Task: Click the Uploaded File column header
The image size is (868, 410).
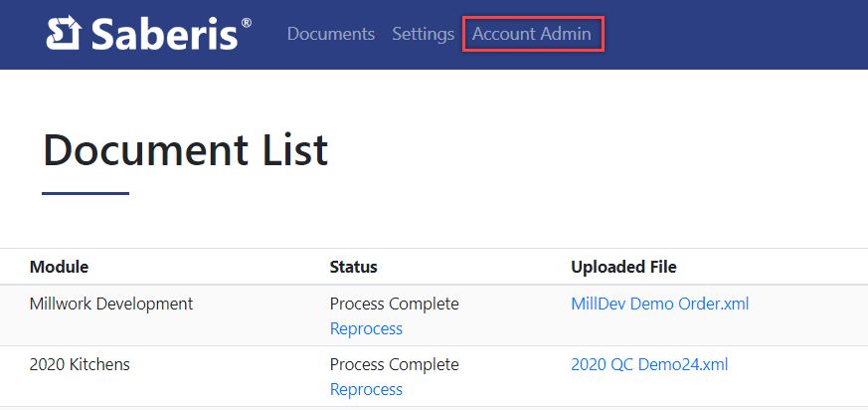Action: (623, 267)
